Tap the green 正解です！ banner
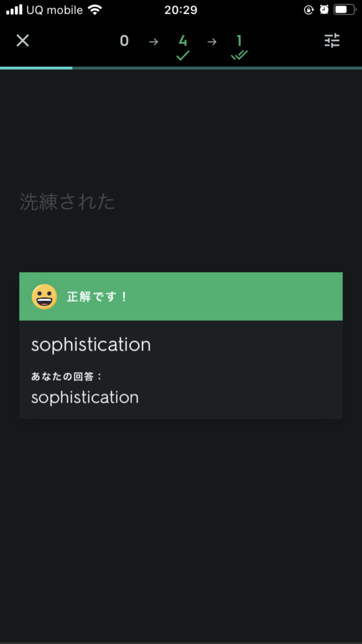Viewport: 362px width, 644px height. [181, 297]
